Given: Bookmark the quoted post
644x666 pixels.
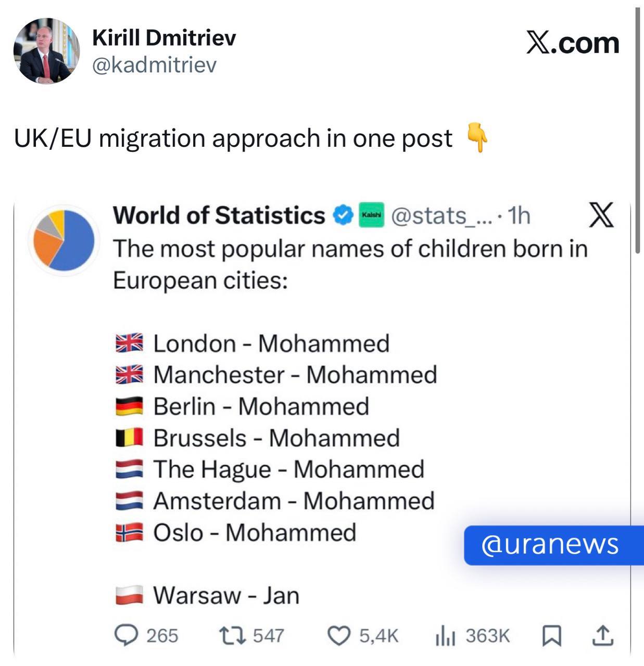Looking at the screenshot, I should (551, 635).
